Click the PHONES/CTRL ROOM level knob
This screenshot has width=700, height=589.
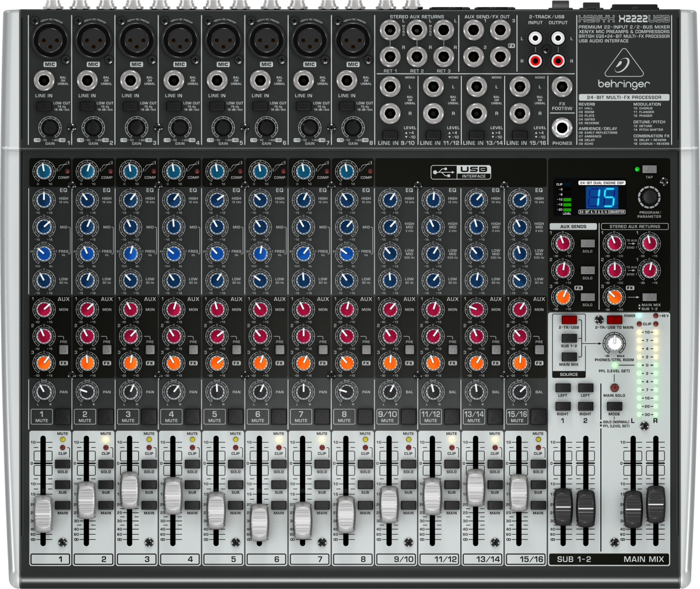click(x=612, y=343)
